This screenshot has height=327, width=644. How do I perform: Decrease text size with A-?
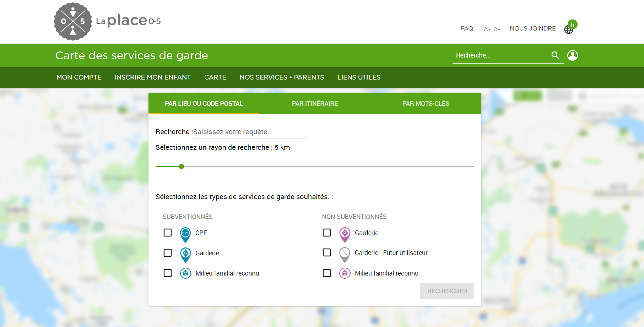(497, 29)
